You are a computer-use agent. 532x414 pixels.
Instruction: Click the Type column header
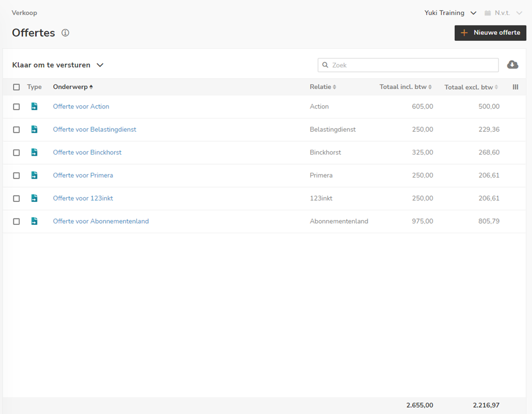(x=34, y=87)
